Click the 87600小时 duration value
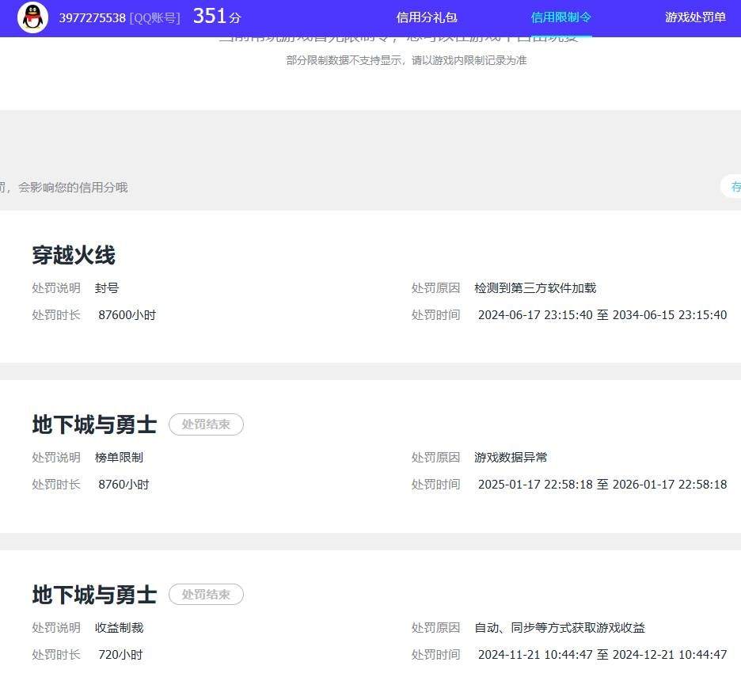Image resolution: width=741 pixels, height=700 pixels. (x=127, y=315)
